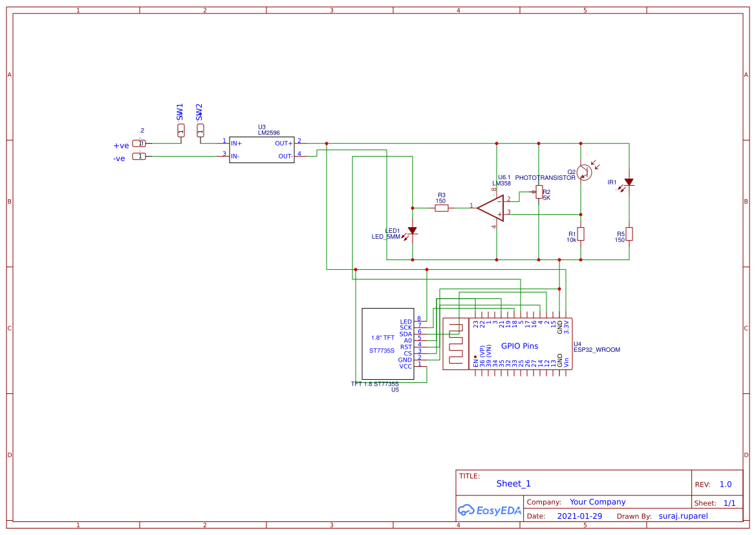Click the Sheet_1 title text
Image resolution: width=756 pixels, height=535 pixels.
513,483
